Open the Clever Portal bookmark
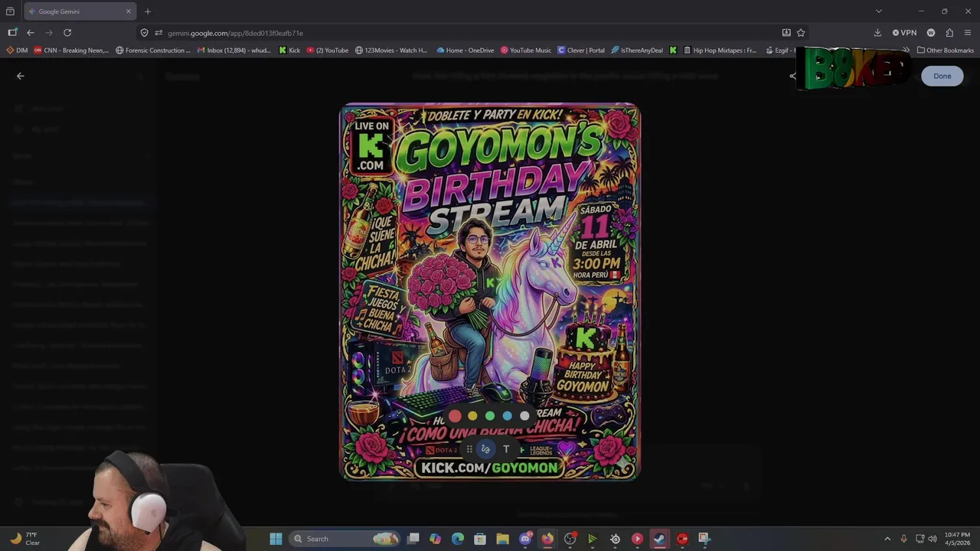The image size is (980, 551). point(581,51)
